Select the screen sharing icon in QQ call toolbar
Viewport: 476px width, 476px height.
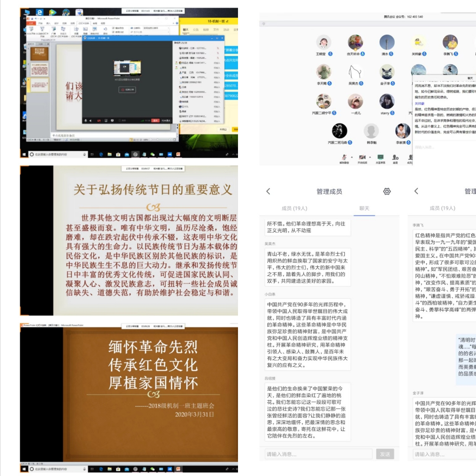(106, 121)
